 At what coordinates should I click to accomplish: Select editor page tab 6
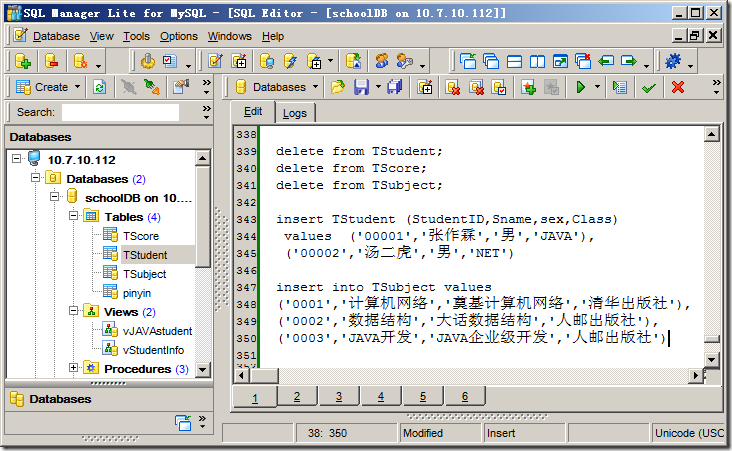coord(465,397)
